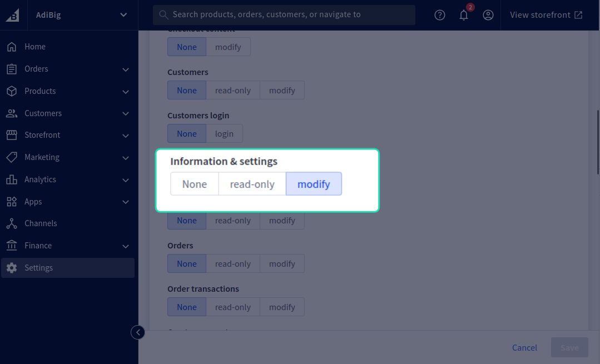This screenshot has height=364, width=600.
Task: Collapse the sidebar with the arrow button
Action: click(x=138, y=332)
